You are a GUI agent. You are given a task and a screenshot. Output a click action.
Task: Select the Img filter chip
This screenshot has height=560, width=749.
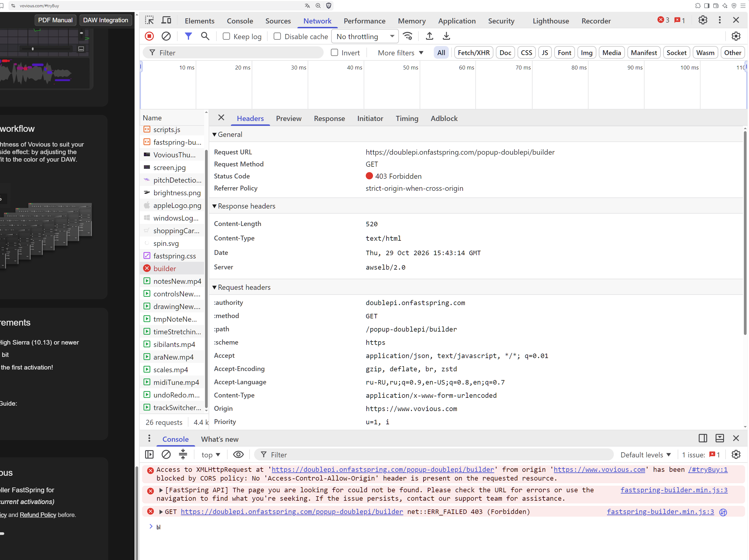coord(586,52)
